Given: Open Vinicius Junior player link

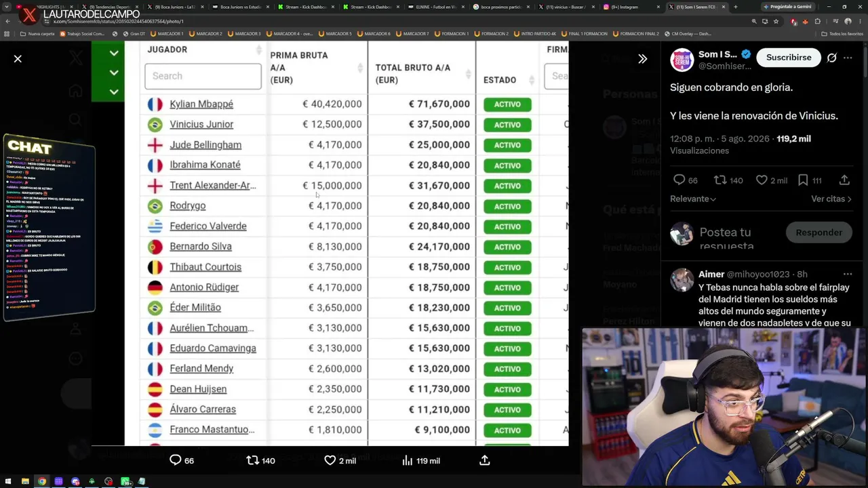Looking at the screenshot, I should (x=201, y=124).
